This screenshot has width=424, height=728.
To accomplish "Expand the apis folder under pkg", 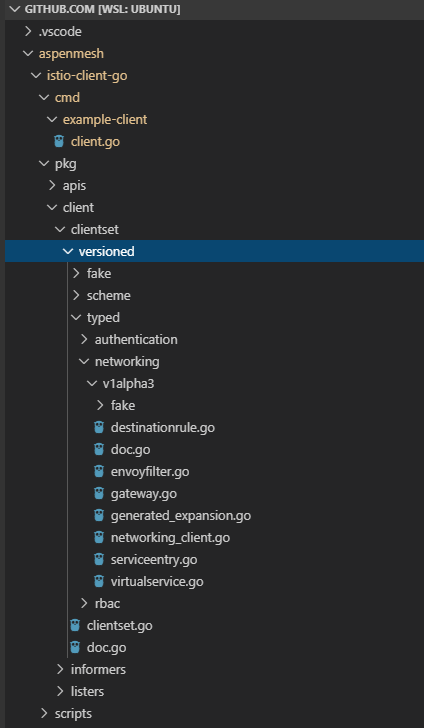I will pyautogui.click(x=215, y=185).
